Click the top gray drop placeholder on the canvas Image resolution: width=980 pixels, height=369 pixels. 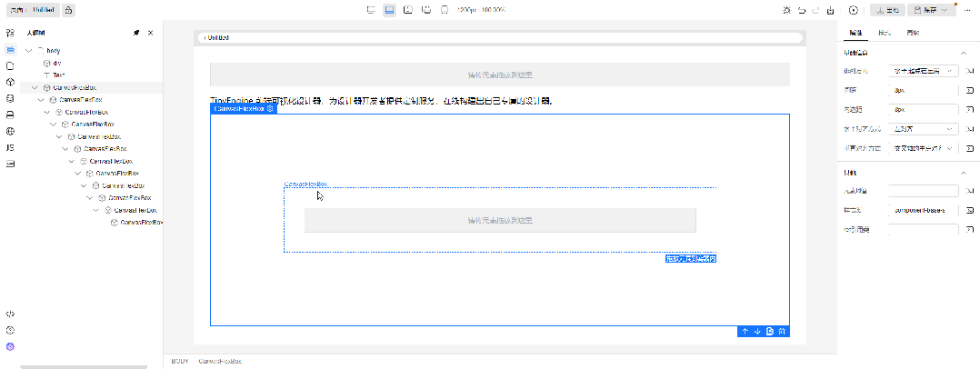click(x=500, y=75)
